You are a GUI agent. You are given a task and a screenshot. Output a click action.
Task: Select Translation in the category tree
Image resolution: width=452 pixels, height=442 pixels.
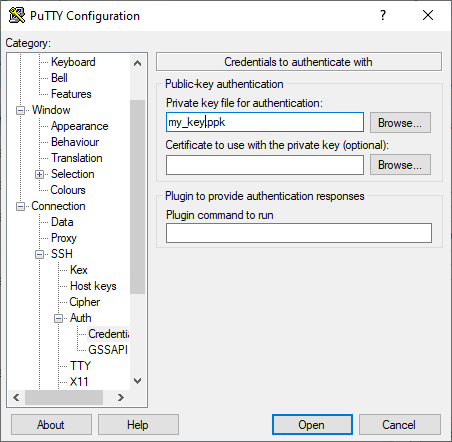coord(77,158)
